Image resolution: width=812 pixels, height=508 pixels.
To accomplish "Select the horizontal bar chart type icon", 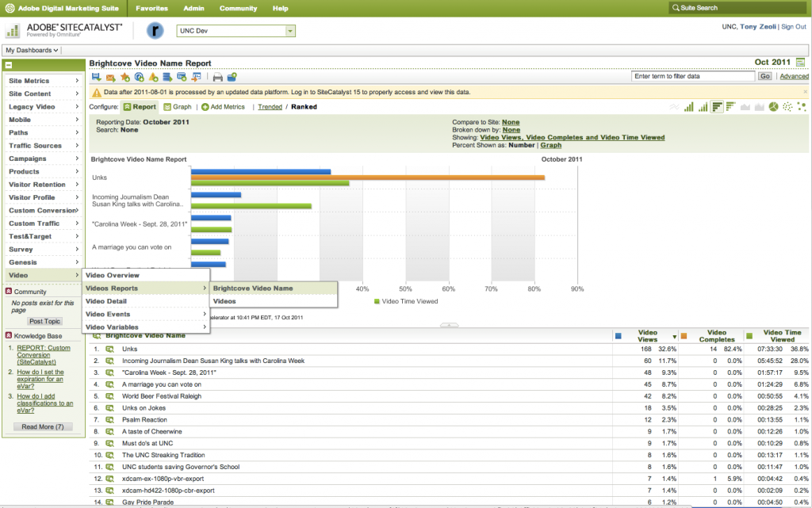I will (x=717, y=106).
